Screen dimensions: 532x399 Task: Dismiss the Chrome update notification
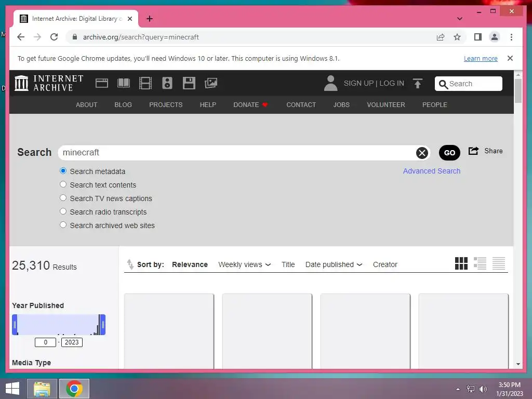tap(510, 58)
